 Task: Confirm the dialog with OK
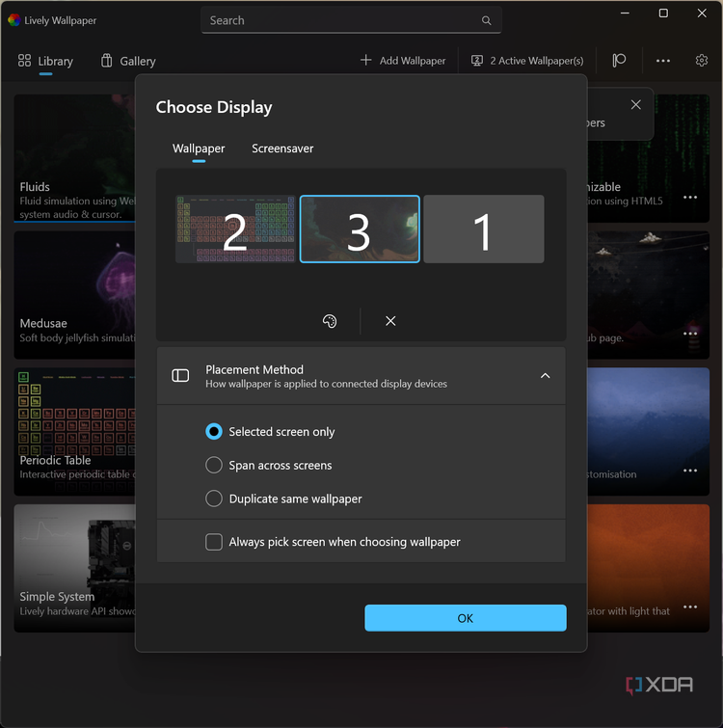pyautogui.click(x=465, y=618)
